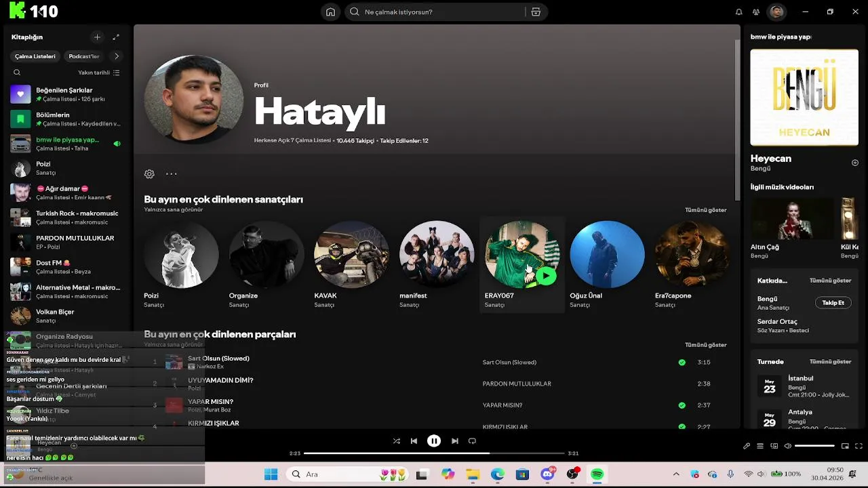Screen dimensions: 868x488
Task: Show more library filters with right chevron
Action: click(x=117, y=56)
